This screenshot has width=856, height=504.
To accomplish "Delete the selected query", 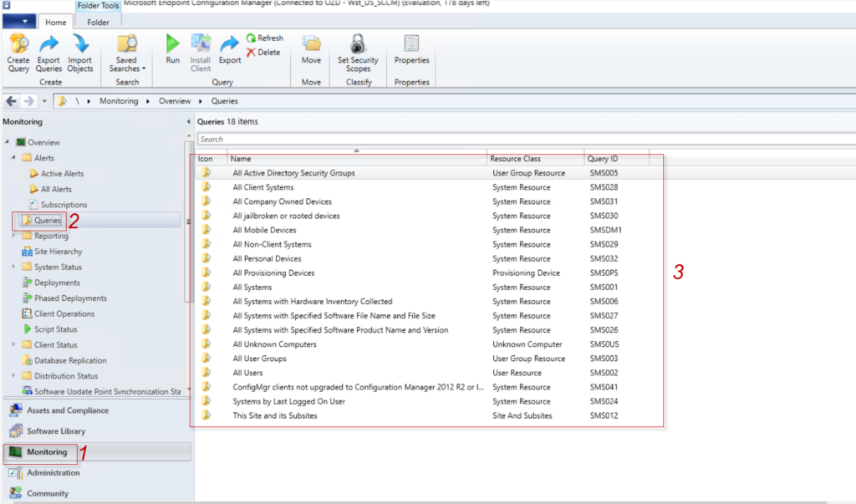I will pos(263,53).
